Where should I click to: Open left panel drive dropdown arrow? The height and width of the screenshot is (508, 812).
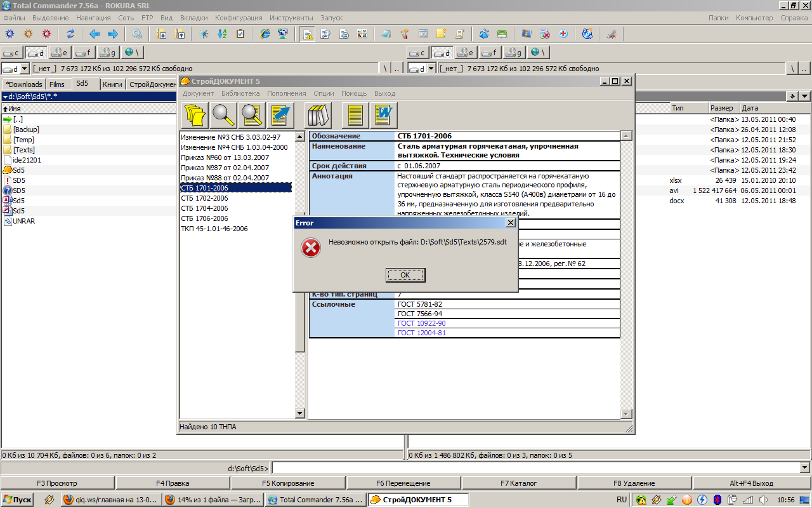pos(25,69)
